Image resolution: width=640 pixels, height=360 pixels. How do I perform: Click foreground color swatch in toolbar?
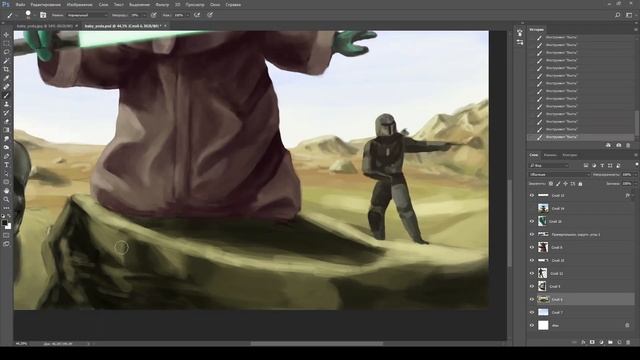tap(4, 223)
